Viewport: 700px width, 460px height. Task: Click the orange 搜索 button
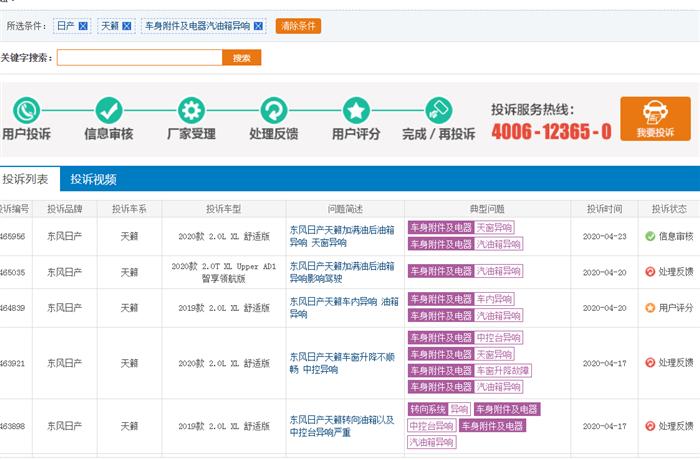click(x=242, y=58)
